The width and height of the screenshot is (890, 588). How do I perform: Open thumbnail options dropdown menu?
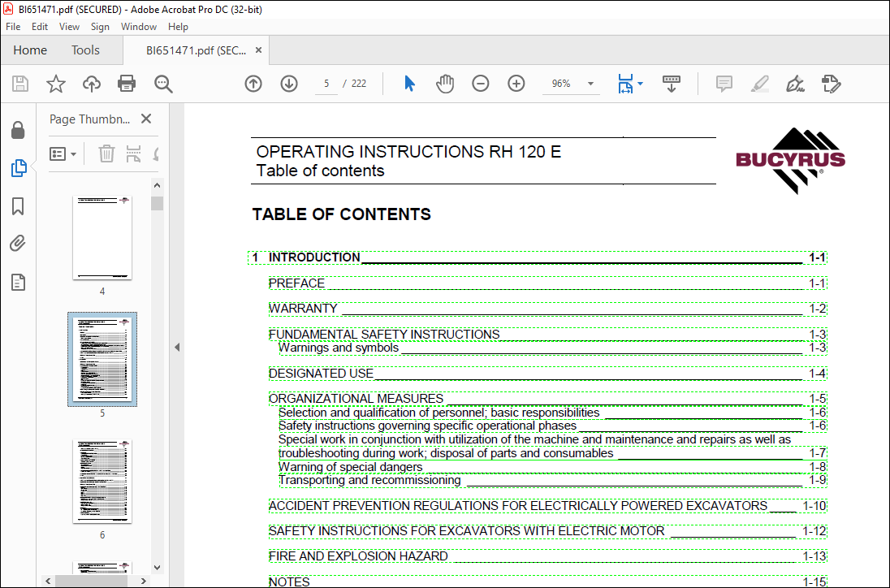point(63,153)
